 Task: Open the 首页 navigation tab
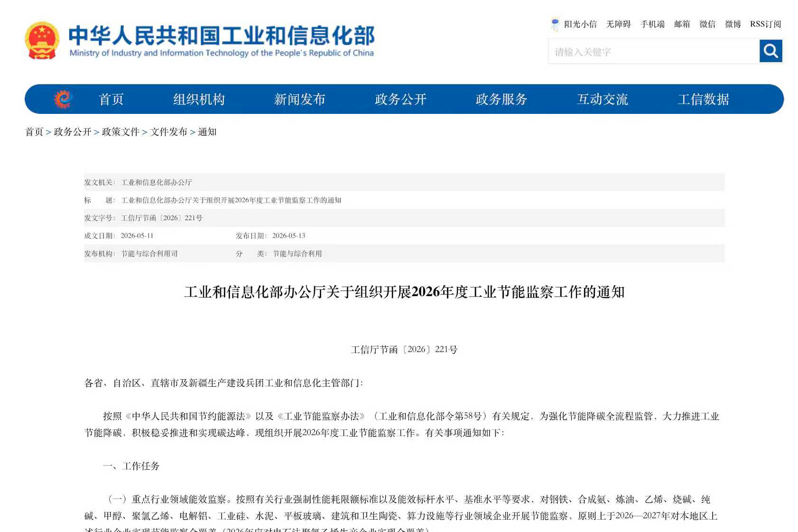111,99
